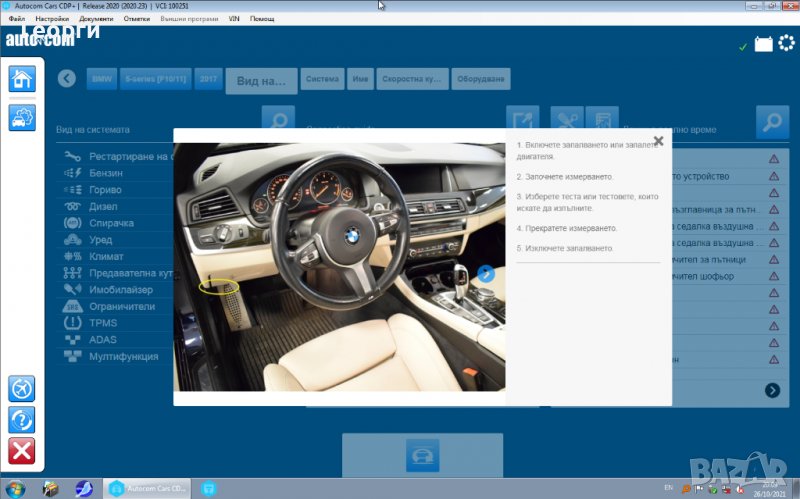Click the compass-style icon above the help icon
800x499 pixels.
click(22, 388)
